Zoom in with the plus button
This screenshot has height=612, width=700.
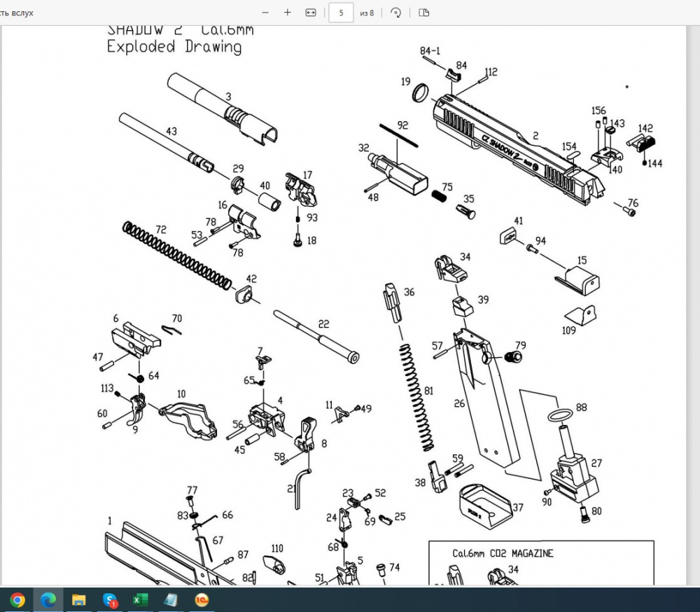pos(288,13)
